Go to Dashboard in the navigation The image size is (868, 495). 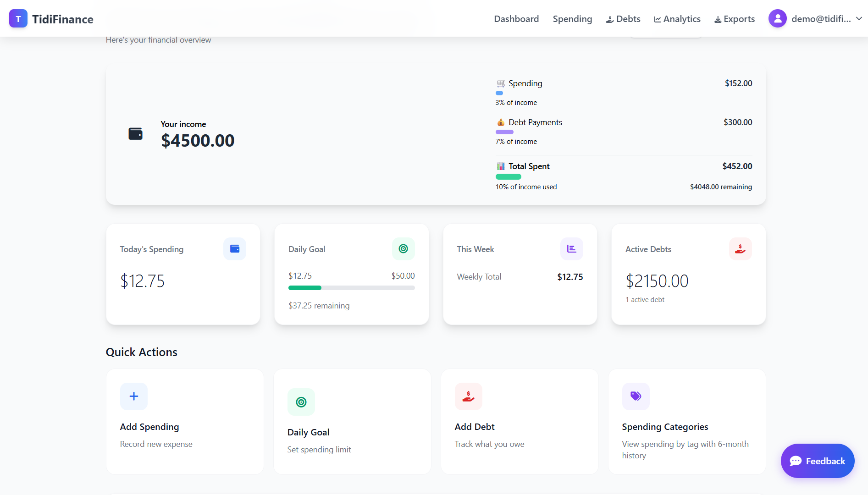click(516, 19)
